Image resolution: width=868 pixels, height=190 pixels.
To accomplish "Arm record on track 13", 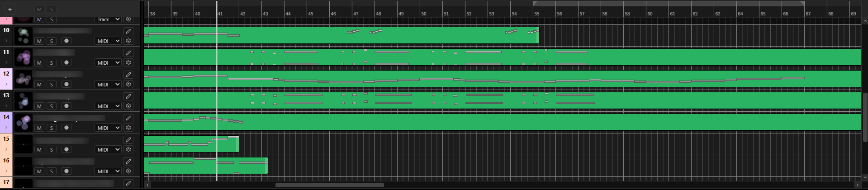I will [66, 106].
